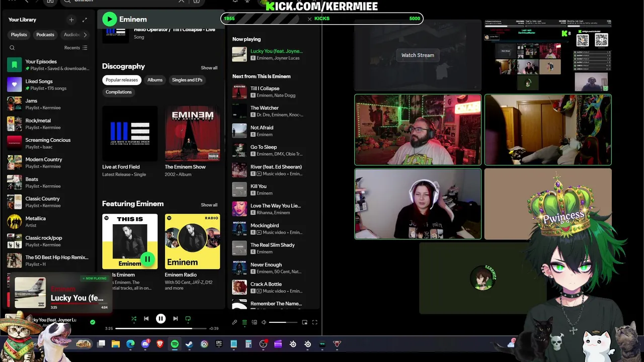Click the Watch Stream button
Viewport: 644px width, 362px height.
tap(418, 55)
